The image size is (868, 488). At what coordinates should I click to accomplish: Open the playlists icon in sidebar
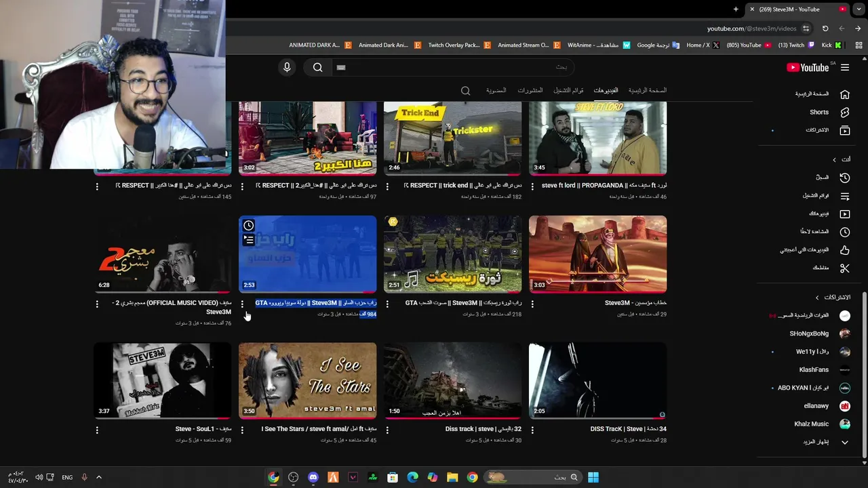coord(844,196)
